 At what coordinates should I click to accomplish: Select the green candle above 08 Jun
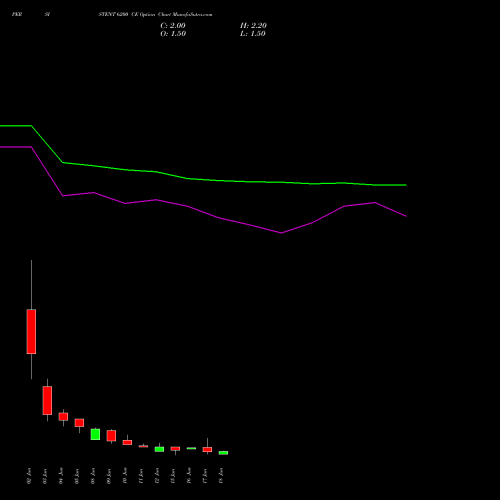click(95, 434)
